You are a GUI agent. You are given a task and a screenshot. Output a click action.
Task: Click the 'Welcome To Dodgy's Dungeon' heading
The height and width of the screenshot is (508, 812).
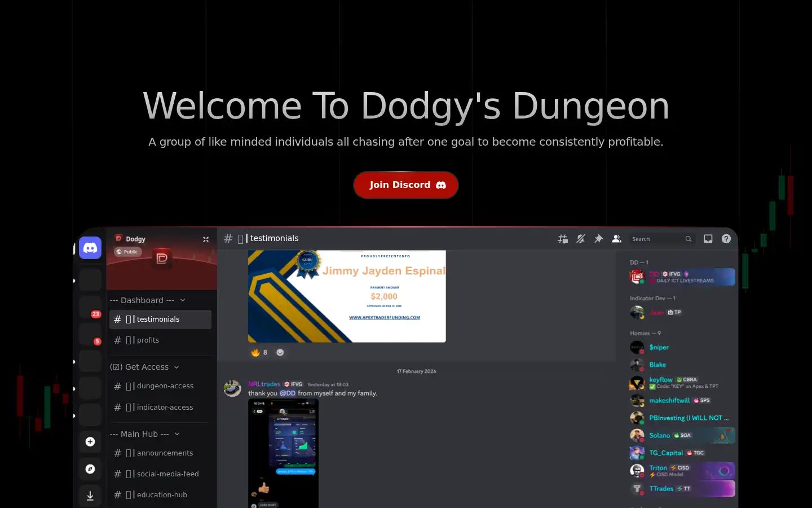tap(406, 106)
